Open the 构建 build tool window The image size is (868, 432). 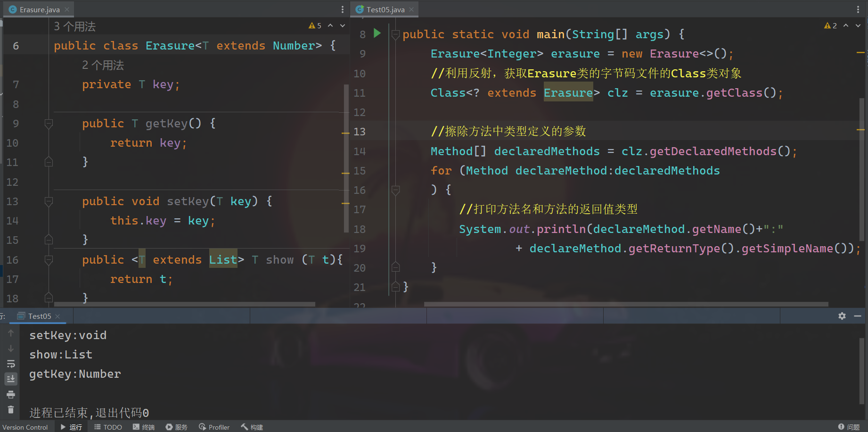pyautogui.click(x=252, y=427)
